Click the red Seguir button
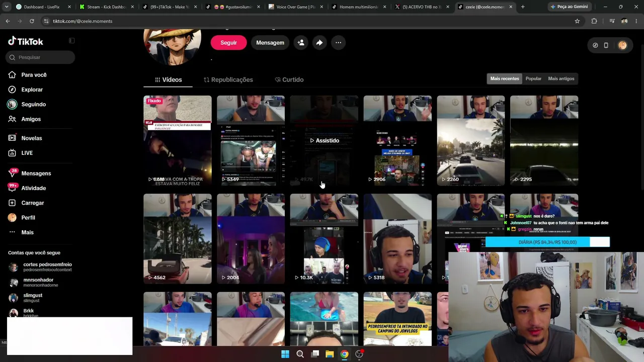Image resolution: width=644 pixels, height=362 pixels. pyautogui.click(x=228, y=43)
